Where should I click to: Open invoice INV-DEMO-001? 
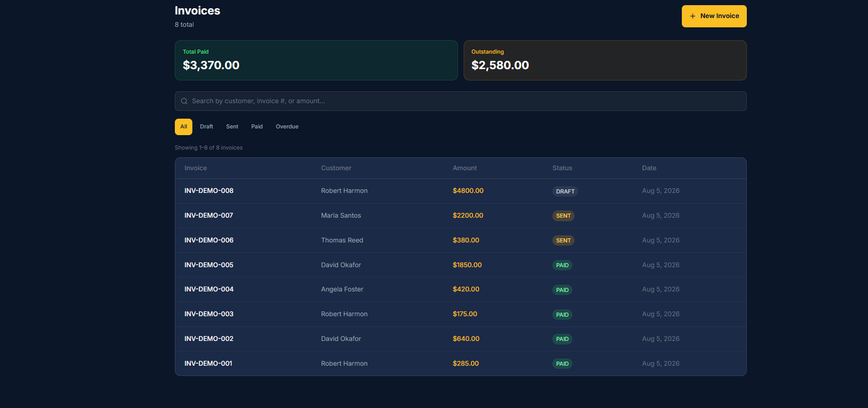208,364
